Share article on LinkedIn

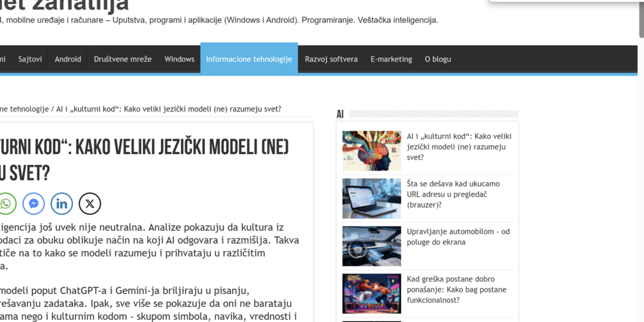point(62,204)
